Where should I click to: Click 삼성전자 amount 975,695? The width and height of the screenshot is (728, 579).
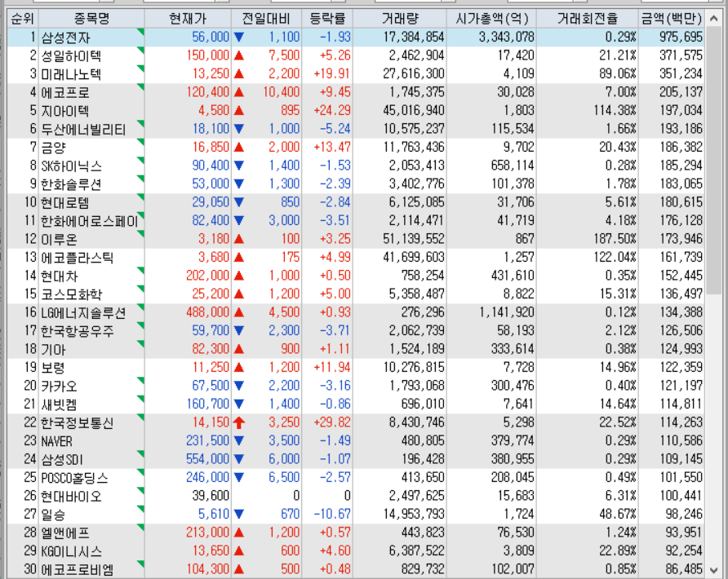coord(681,38)
